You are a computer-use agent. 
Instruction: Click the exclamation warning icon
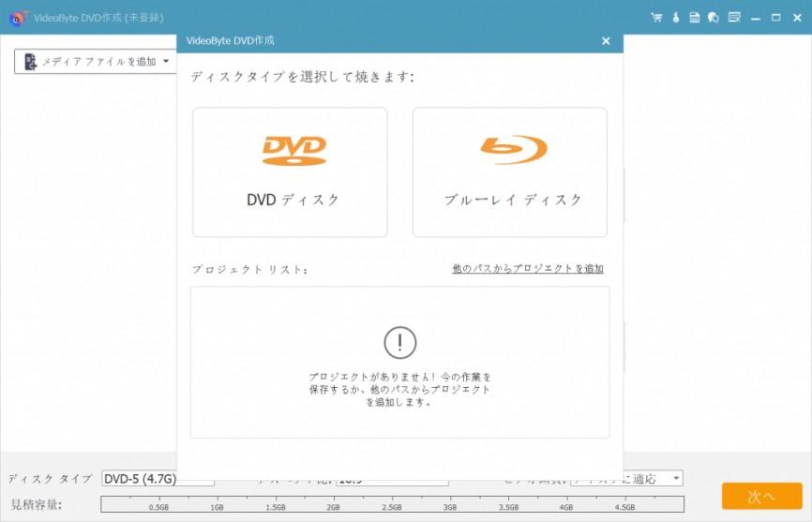(x=399, y=342)
